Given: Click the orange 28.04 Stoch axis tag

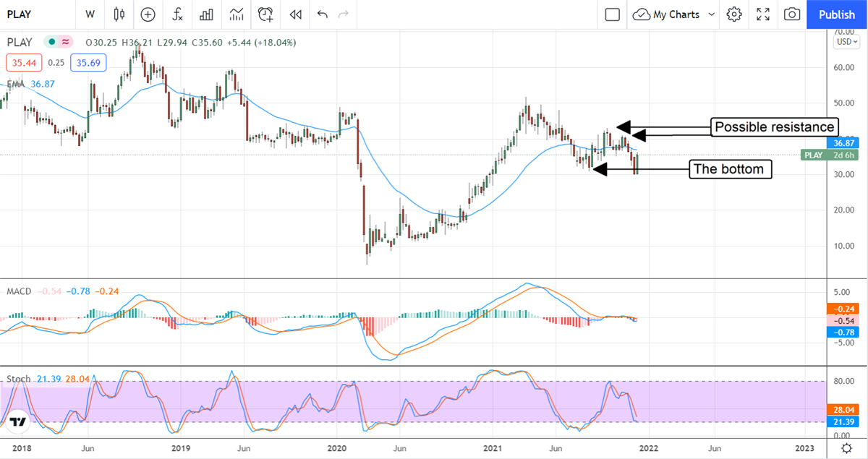Looking at the screenshot, I should 843,409.
